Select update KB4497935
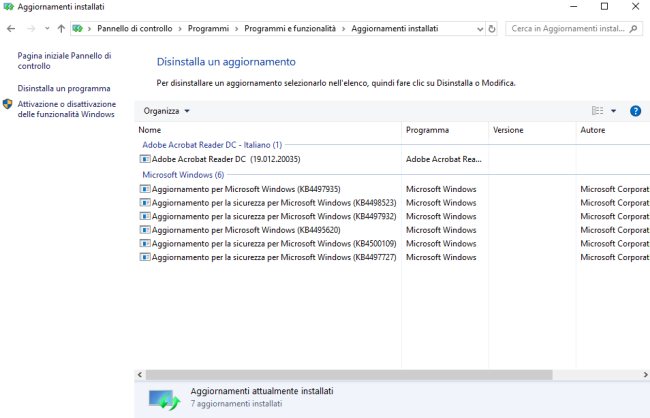 [x=246, y=189]
